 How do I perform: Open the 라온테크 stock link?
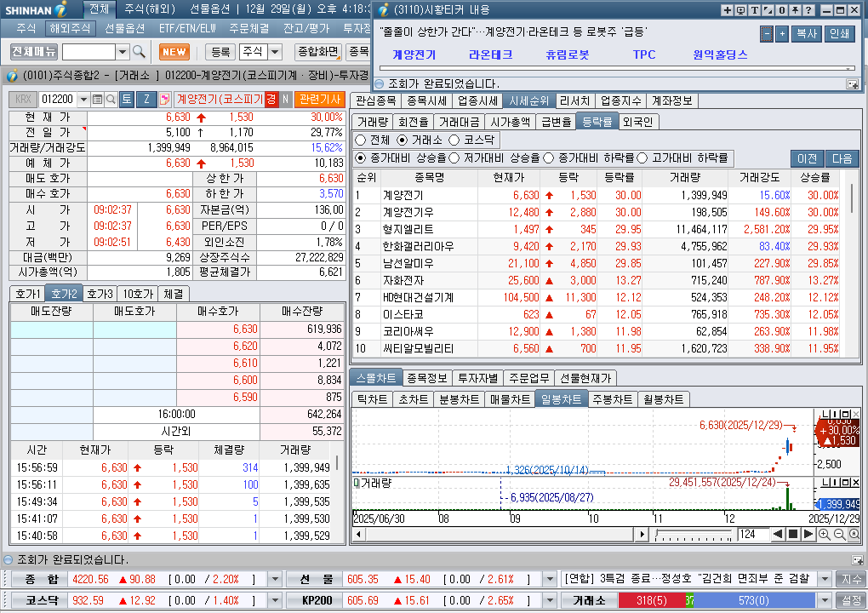(x=490, y=54)
